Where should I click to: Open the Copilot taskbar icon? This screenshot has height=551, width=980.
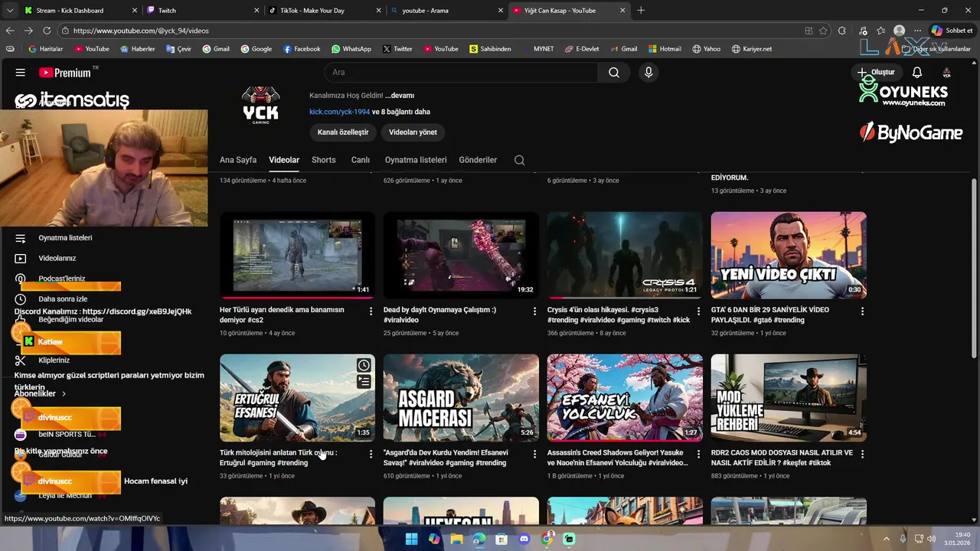pyautogui.click(x=434, y=540)
